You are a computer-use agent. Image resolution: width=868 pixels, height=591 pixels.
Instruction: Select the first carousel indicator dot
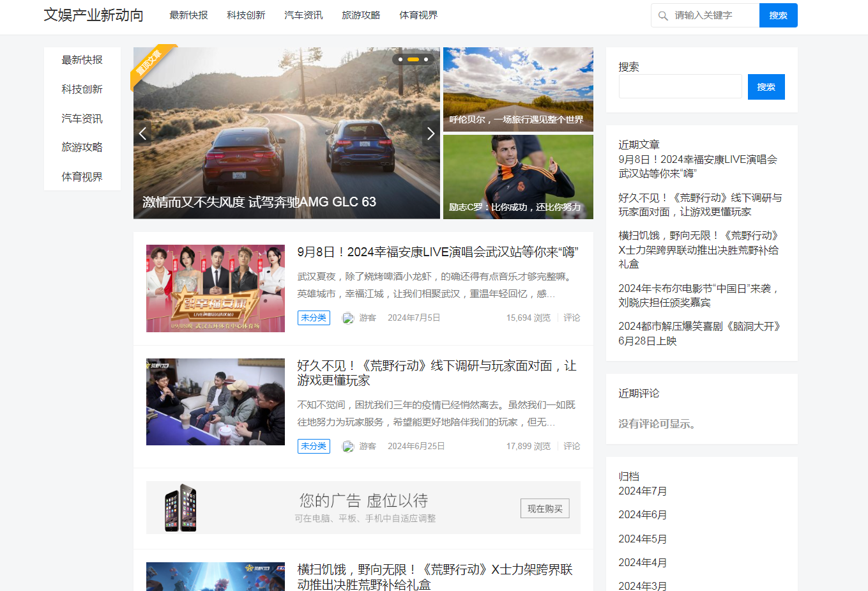[x=400, y=59]
